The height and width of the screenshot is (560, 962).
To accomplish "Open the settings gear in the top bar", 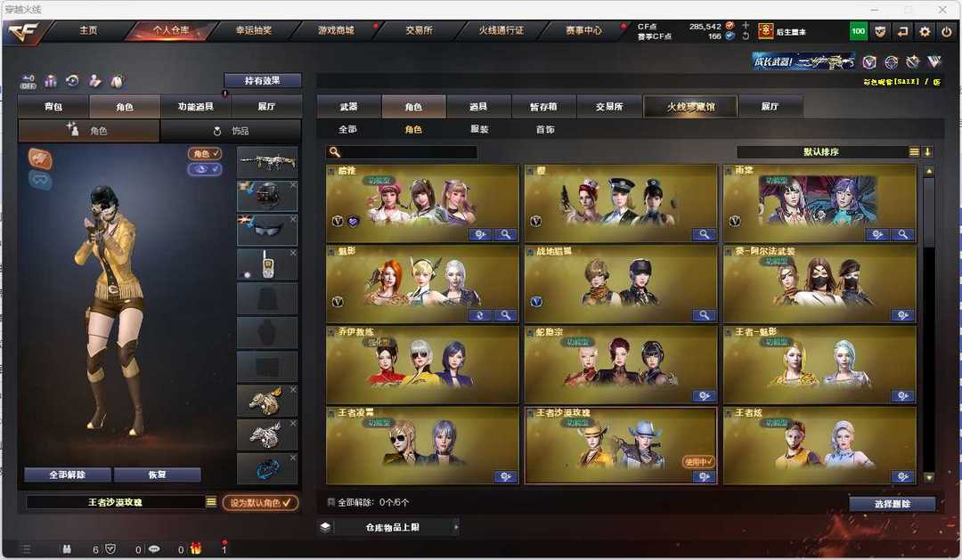I will tap(925, 31).
